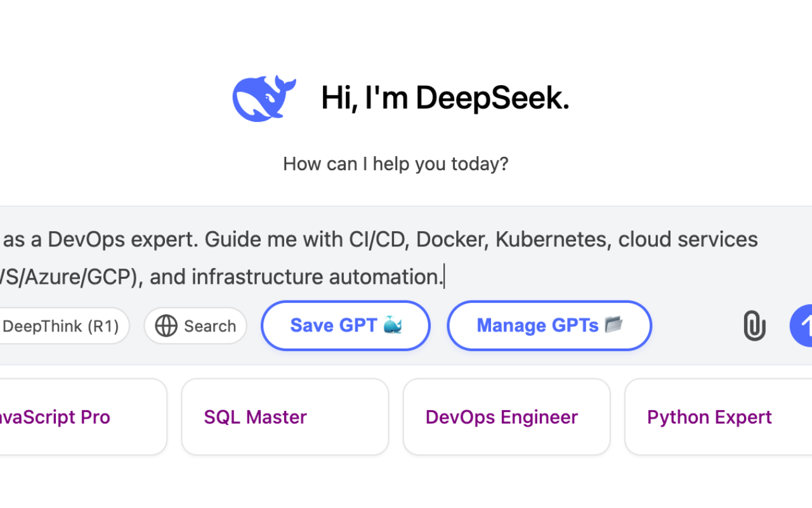Click the Save GPT button
The width and height of the screenshot is (812, 508).
pos(345,326)
